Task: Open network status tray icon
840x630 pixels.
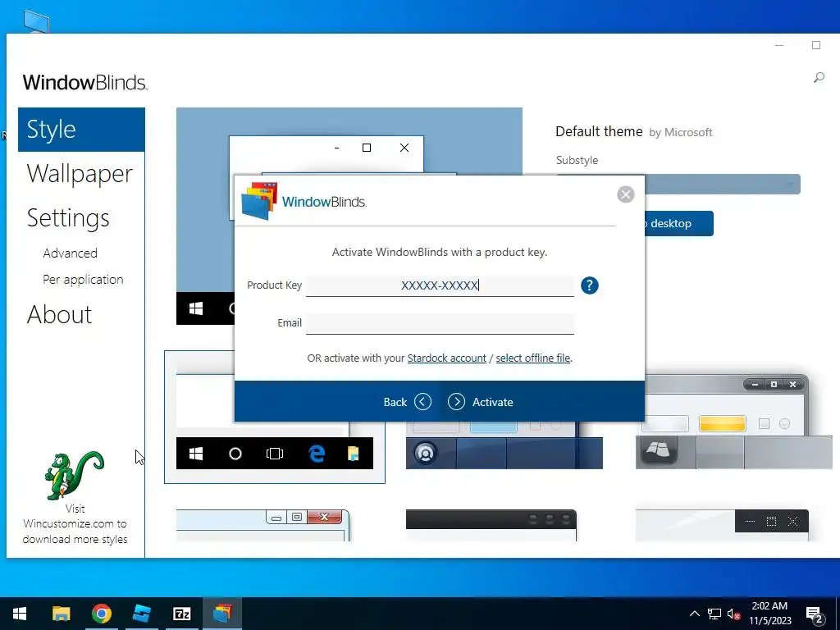Action: click(x=714, y=614)
